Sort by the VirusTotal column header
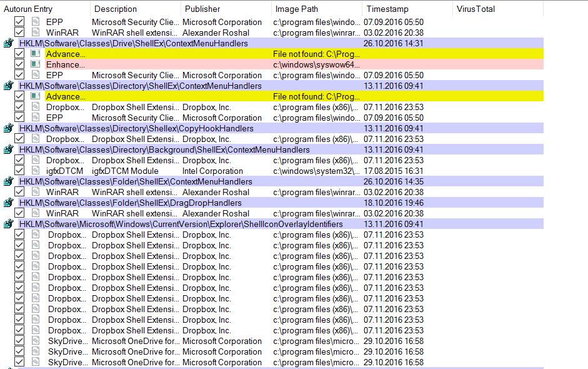The width and height of the screenshot is (588, 369). click(x=498, y=9)
